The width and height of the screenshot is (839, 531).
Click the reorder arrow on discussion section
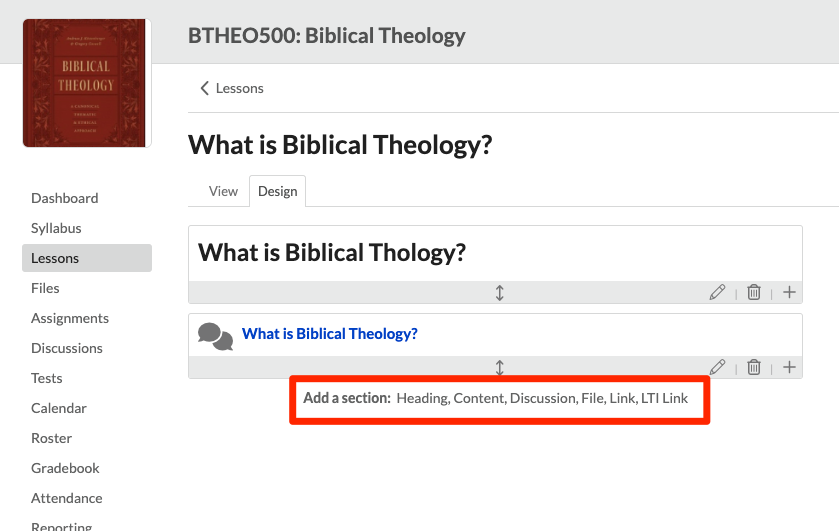coord(499,368)
